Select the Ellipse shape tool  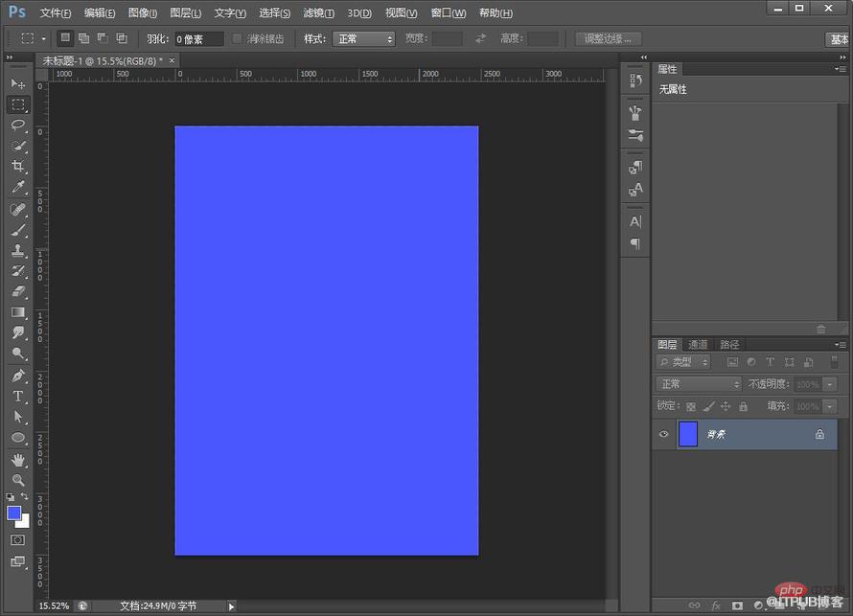[x=18, y=438]
